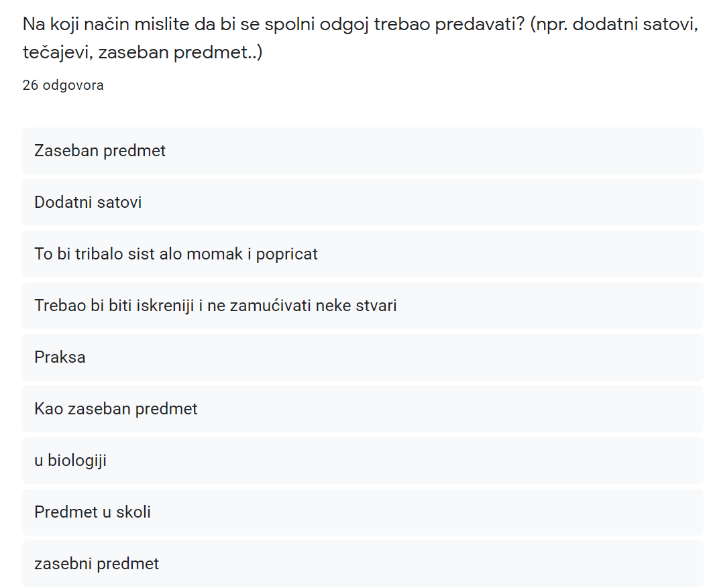The width and height of the screenshot is (713, 588).
Task: Select the 'u biologiji' response
Action: pyautogui.click(x=362, y=461)
